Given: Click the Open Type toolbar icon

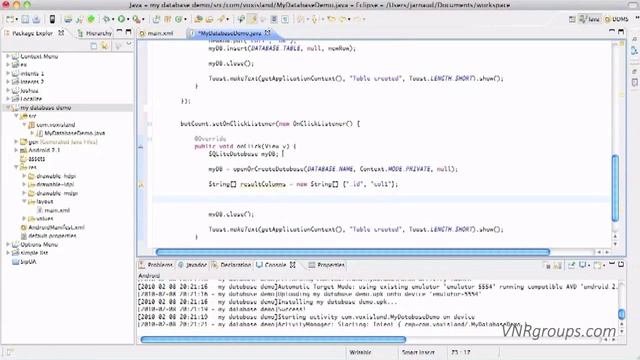Looking at the screenshot, I should pos(199,19).
